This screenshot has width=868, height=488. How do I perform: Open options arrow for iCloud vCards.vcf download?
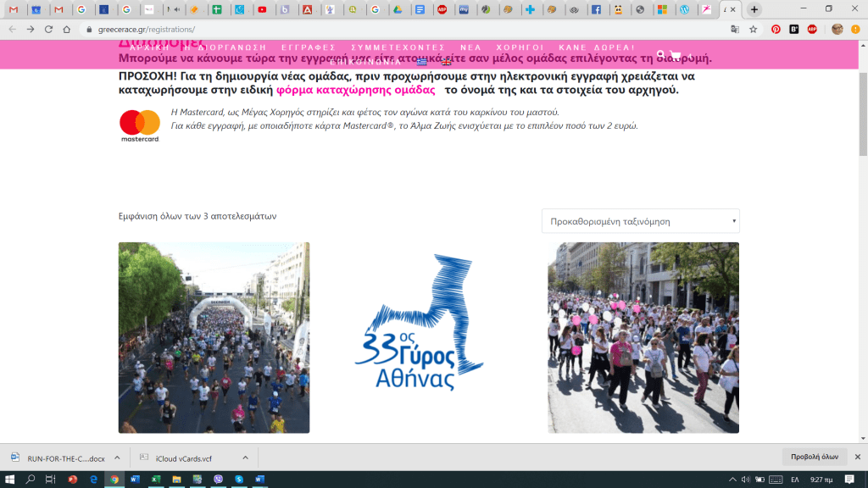[x=245, y=457]
